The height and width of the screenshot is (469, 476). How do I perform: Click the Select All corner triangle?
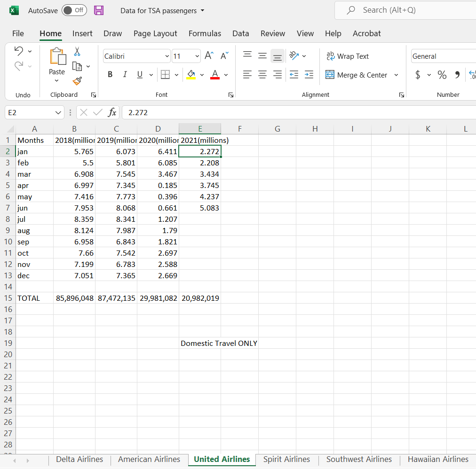coord(10,129)
